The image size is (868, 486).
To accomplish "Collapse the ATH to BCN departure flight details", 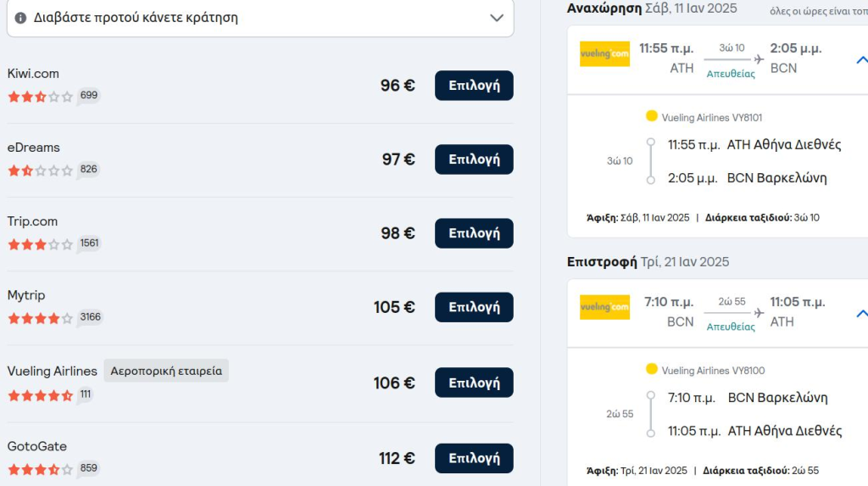I will tap(862, 60).
